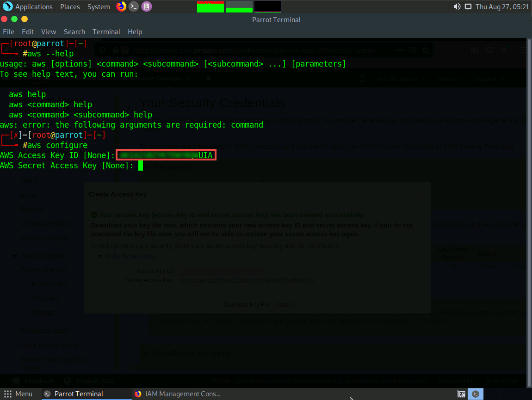Click the AWS Secret Access Key prompt cursor

tap(140, 166)
